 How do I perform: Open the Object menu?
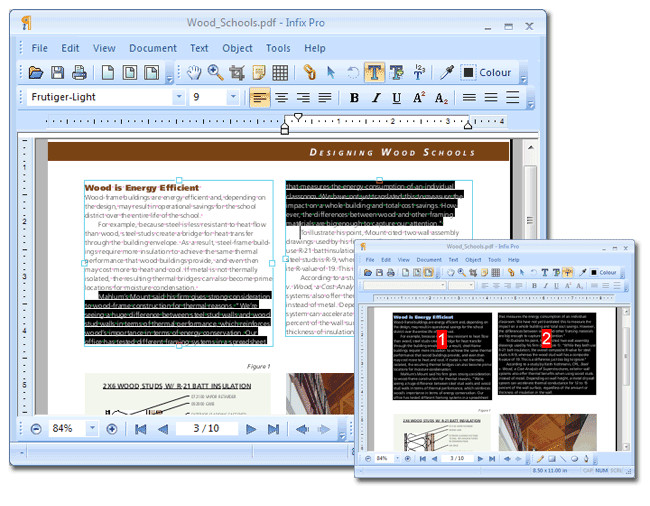click(237, 48)
